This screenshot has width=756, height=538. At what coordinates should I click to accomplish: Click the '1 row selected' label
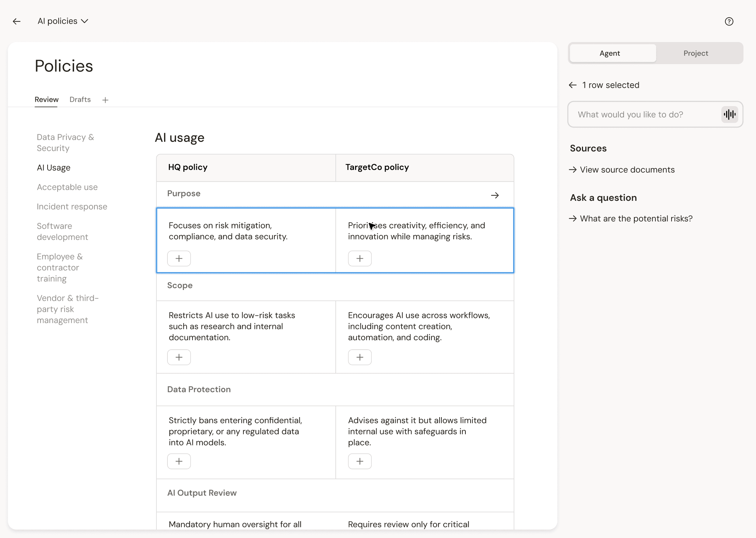[x=611, y=85]
